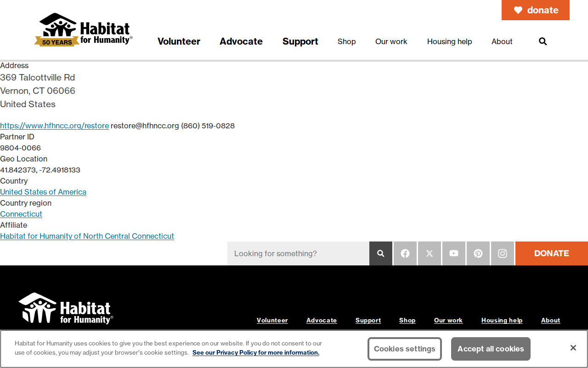588x368 pixels.
Task: Open the Pinterest social icon
Action: [x=478, y=253]
